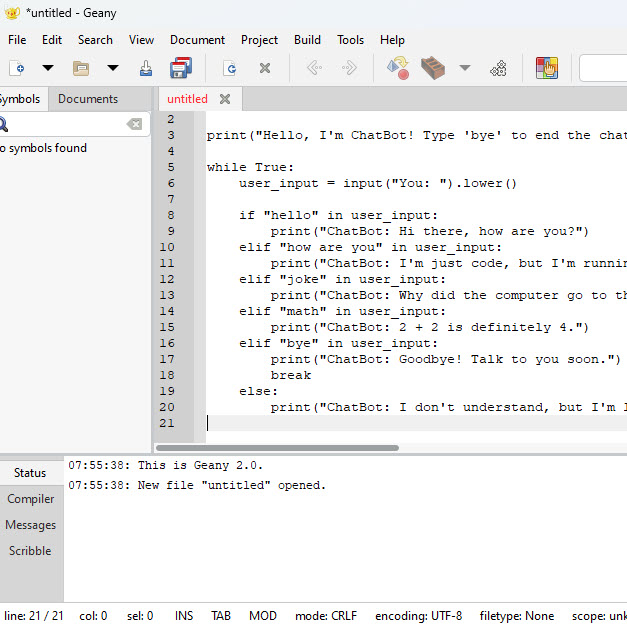Show the Compiler message tab

tap(31, 499)
